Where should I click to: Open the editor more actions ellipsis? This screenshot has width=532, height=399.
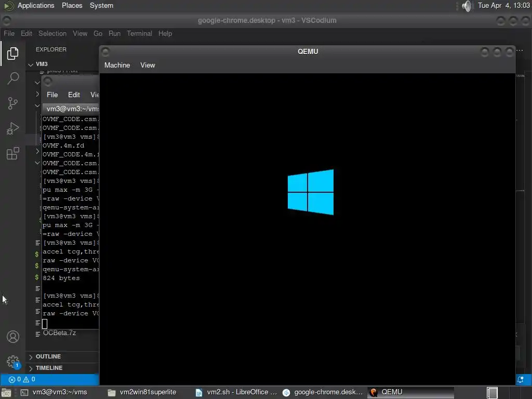pyautogui.click(x=520, y=50)
